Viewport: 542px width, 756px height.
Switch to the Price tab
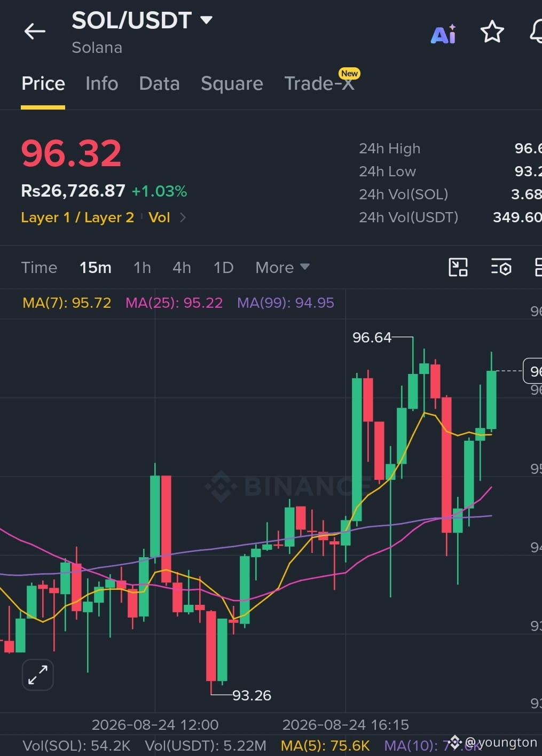[x=43, y=84]
